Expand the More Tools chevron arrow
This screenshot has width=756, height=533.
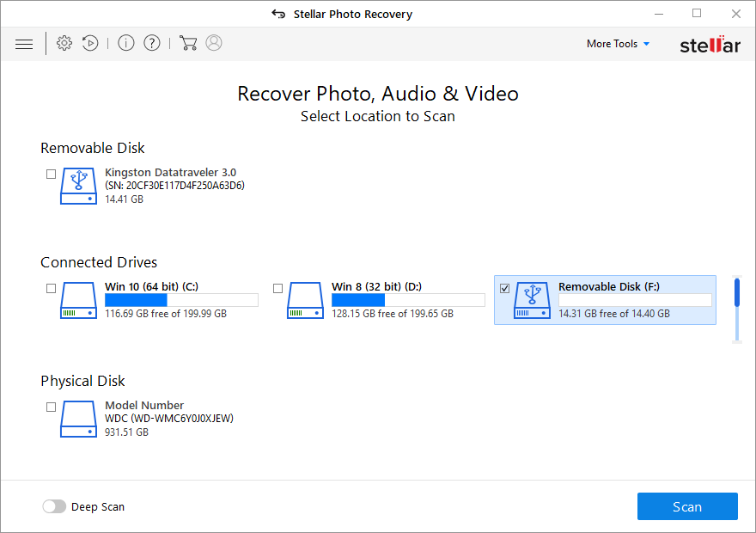click(x=647, y=43)
